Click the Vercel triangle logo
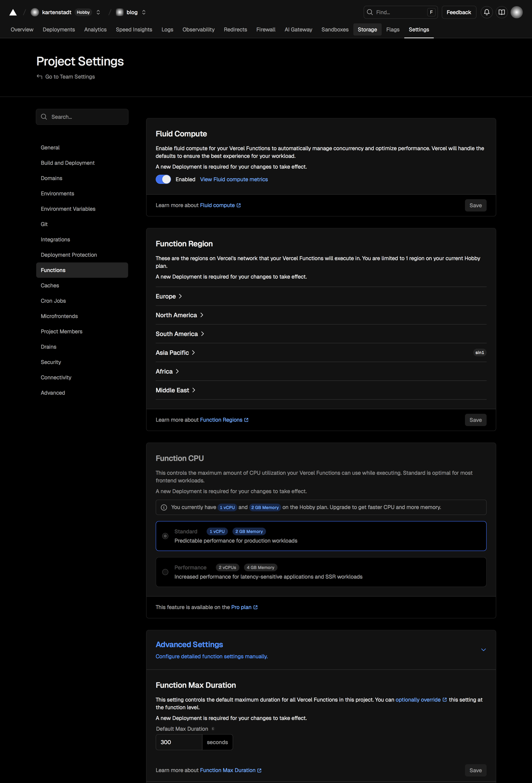 point(13,12)
